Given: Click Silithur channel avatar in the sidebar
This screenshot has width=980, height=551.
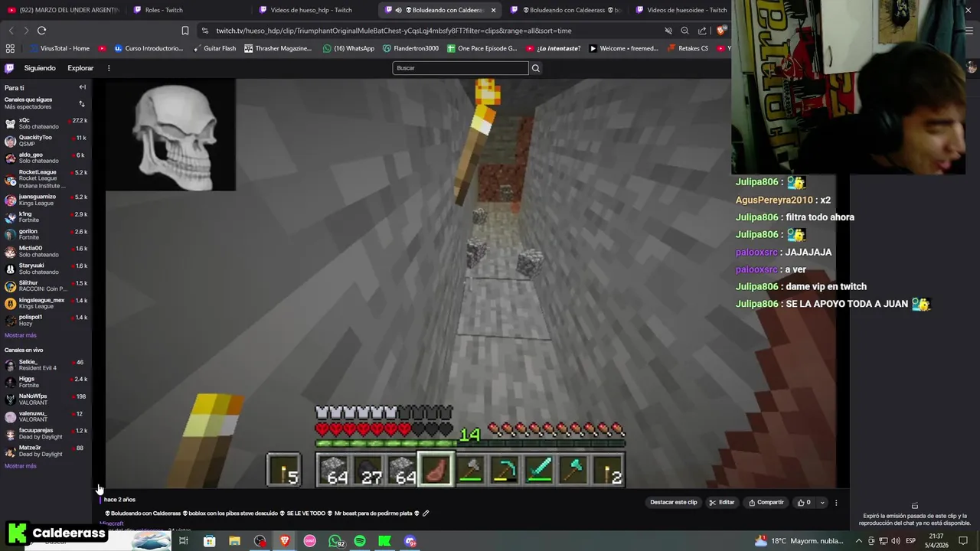Looking at the screenshot, I should [x=10, y=286].
